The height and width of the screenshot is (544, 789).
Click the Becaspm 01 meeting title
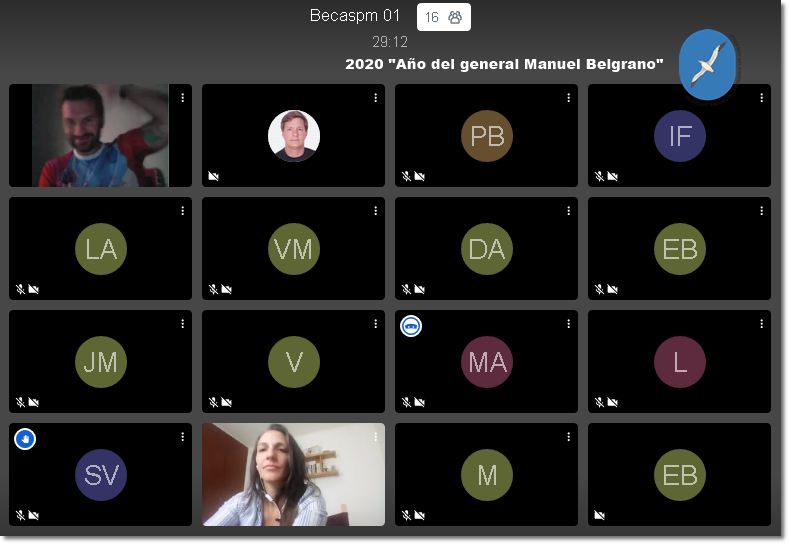tap(355, 16)
